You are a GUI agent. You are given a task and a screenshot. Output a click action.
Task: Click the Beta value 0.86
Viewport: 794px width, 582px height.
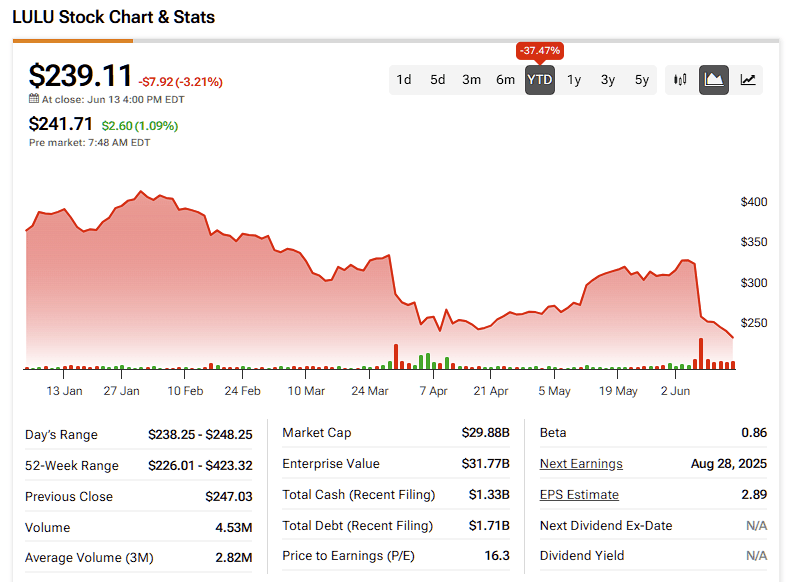(x=754, y=433)
